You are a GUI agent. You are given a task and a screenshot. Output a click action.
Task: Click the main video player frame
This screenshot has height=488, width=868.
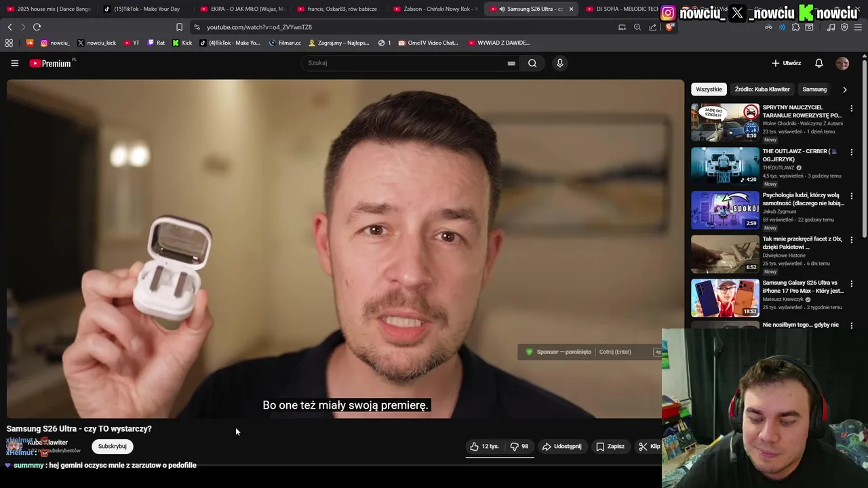point(345,249)
